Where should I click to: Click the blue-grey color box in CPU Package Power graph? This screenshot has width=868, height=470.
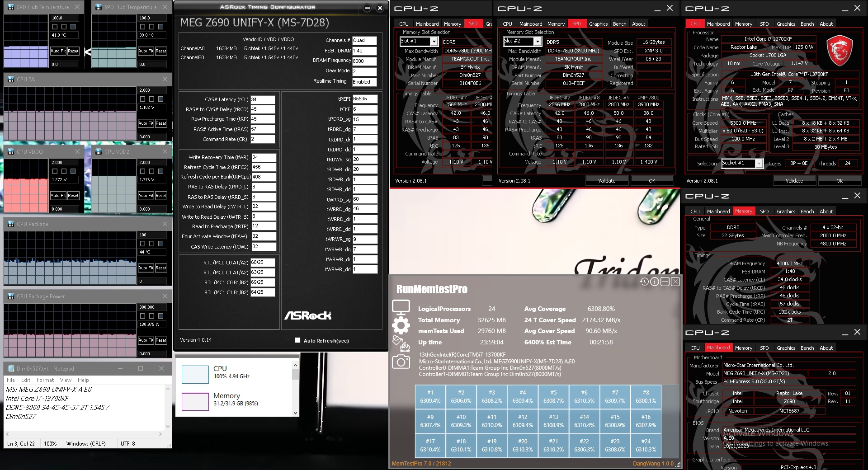point(160,316)
